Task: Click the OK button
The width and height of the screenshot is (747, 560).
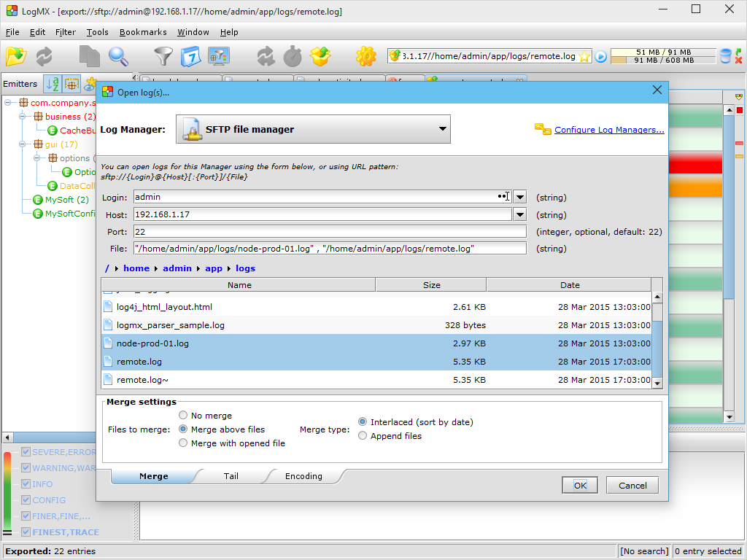Action: (x=580, y=485)
